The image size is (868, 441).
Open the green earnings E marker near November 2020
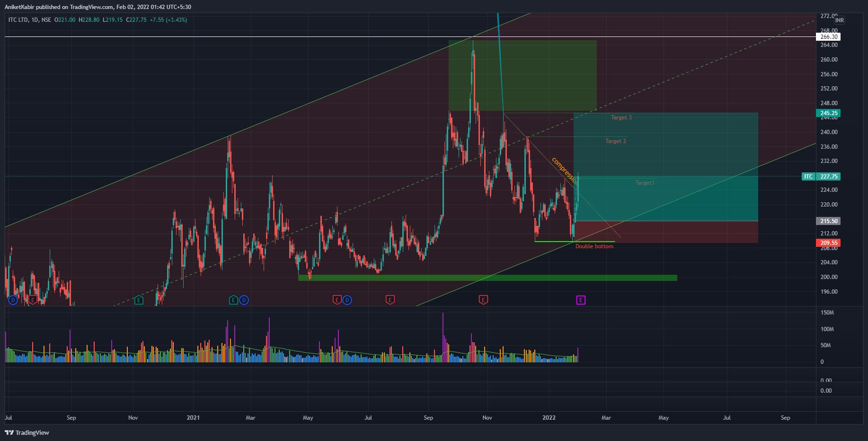[x=139, y=300]
